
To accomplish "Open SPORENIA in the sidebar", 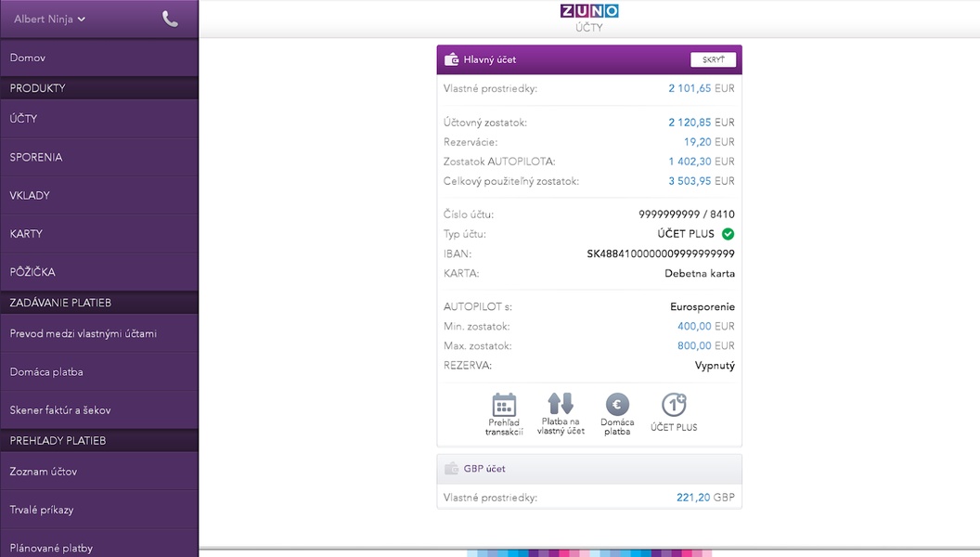I will [x=99, y=157].
